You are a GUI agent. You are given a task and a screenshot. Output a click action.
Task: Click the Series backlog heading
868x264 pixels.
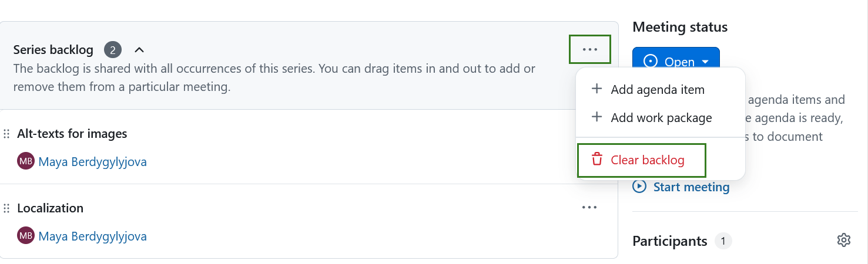pos(53,50)
